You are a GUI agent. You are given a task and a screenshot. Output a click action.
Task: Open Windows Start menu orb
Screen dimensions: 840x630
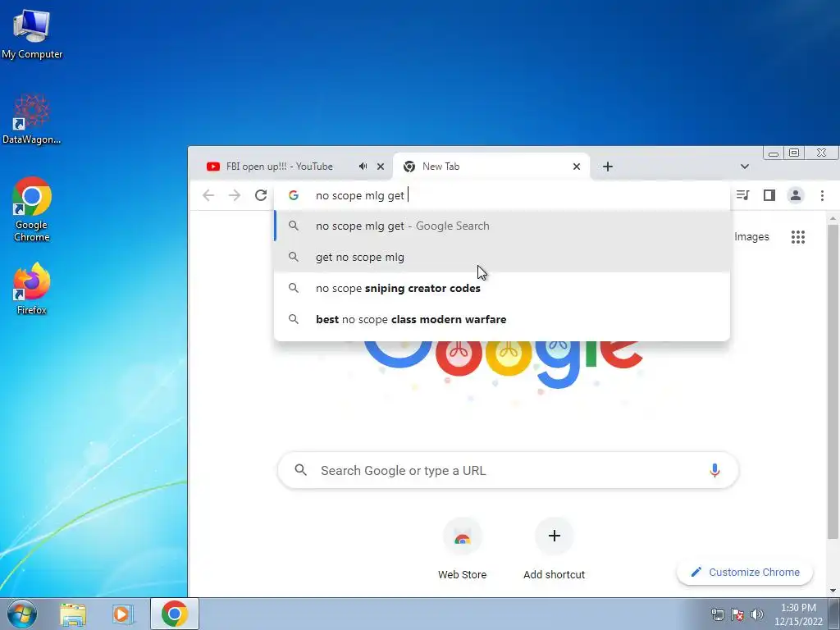21,614
